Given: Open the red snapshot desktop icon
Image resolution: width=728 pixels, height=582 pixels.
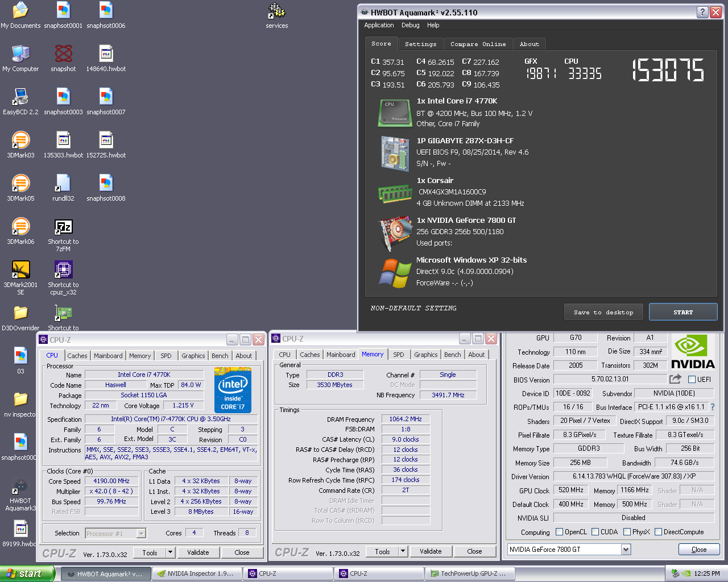Looking at the screenshot, I should click(x=63, y=59).
